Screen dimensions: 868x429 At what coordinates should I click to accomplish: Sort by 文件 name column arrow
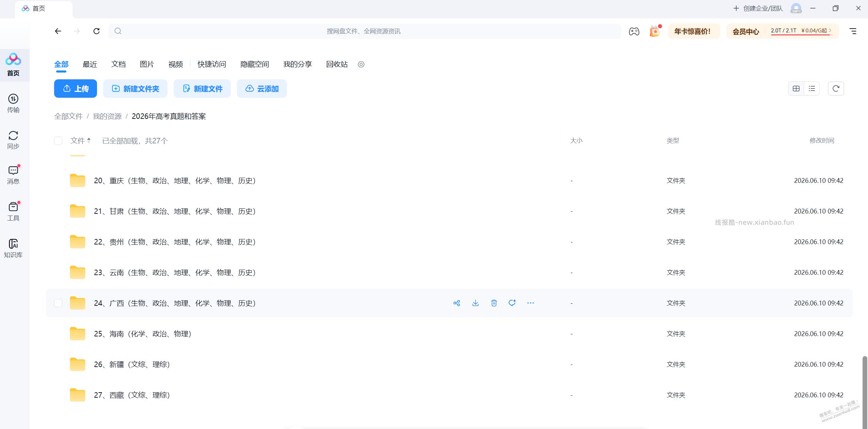(89, 141)
